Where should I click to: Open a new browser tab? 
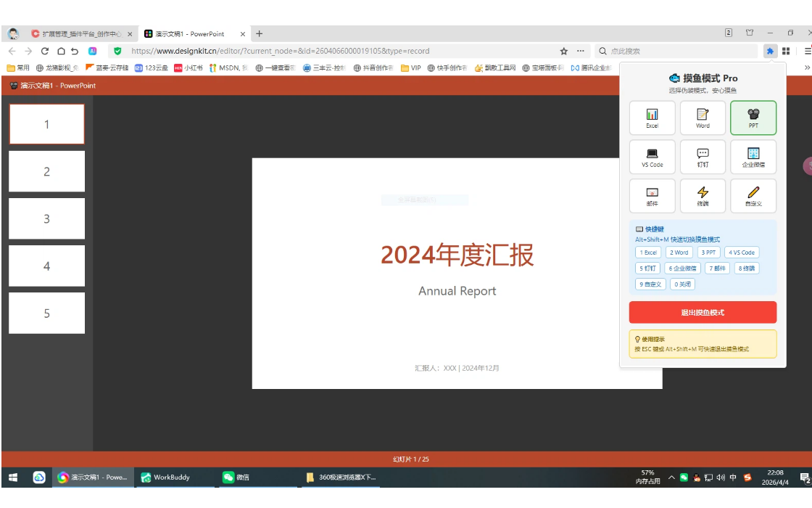click(260, 33)
